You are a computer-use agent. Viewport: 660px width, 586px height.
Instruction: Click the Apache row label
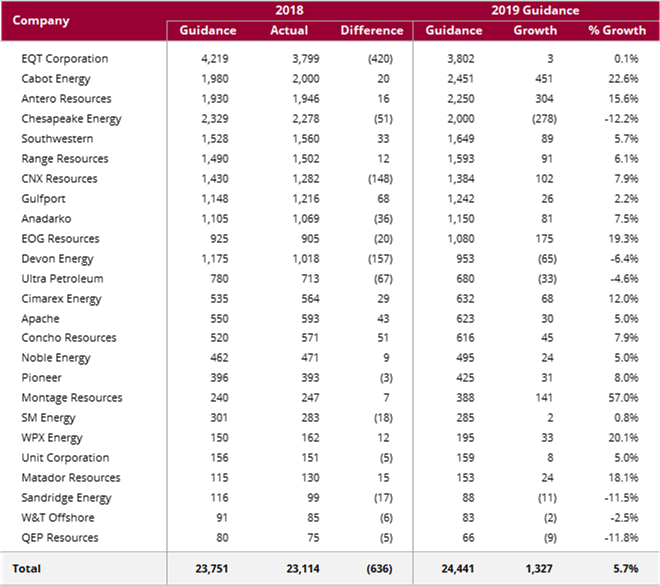[40, 319]
